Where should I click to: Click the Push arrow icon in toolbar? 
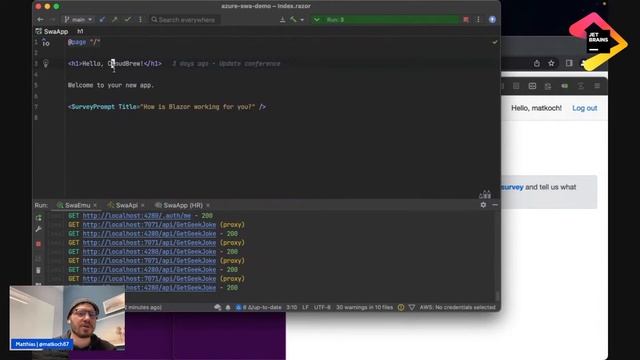point(115,20)
